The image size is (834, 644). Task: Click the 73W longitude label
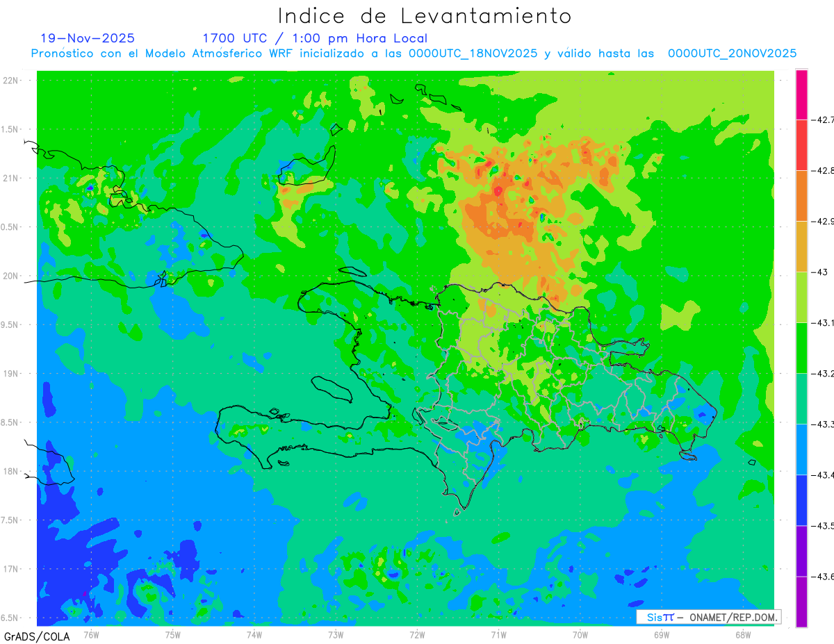(x=336, y=635)
